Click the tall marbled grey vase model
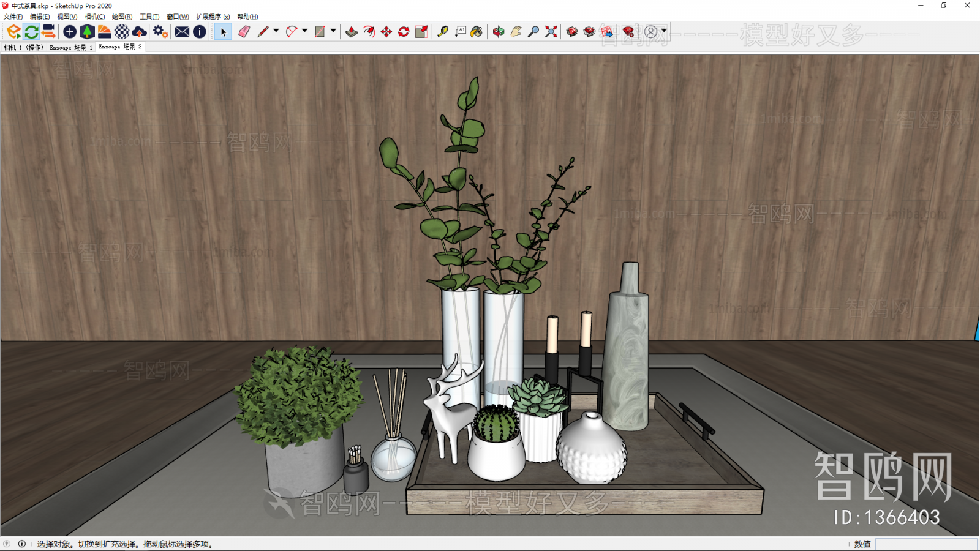The height and width of the screenshot is (551, 980). pos(626,347)
